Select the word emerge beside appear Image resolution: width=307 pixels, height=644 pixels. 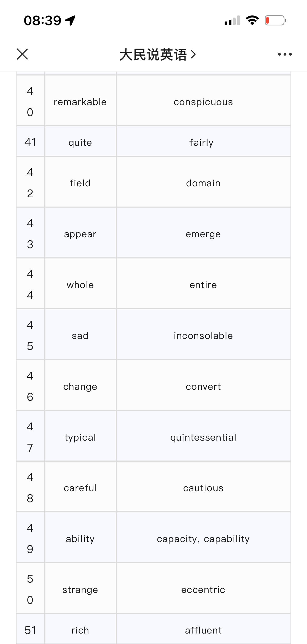(203, 234)
